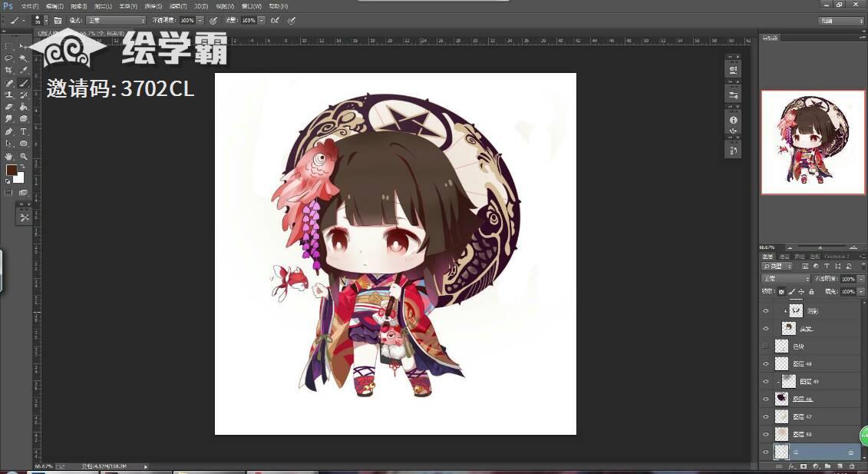Add a layer mask

(x=804, y=467)
